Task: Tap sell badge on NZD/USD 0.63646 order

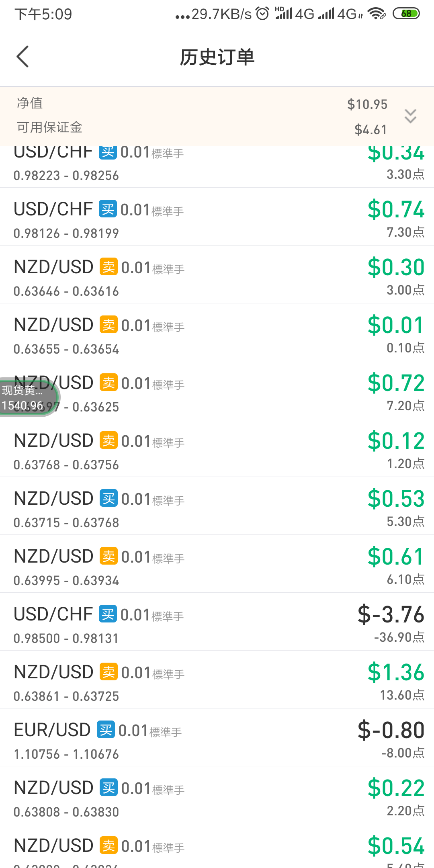Action: pyautogui.click(x=108, y=267)
